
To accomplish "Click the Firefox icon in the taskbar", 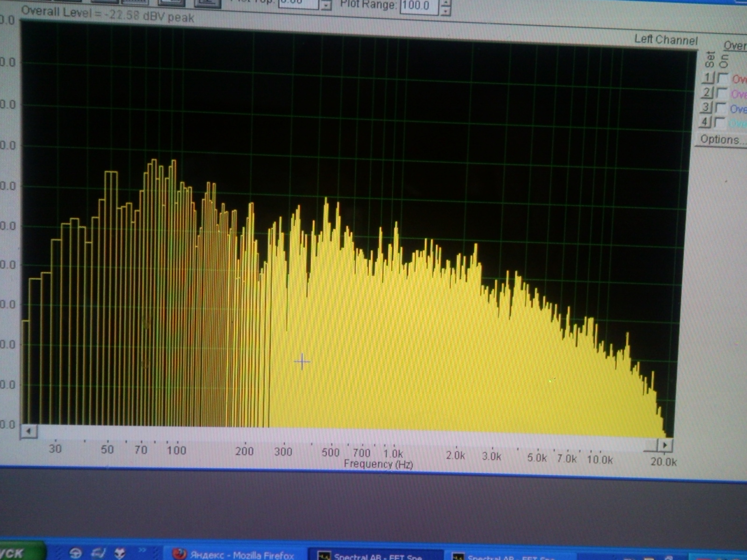I will (x=180, y=554).
